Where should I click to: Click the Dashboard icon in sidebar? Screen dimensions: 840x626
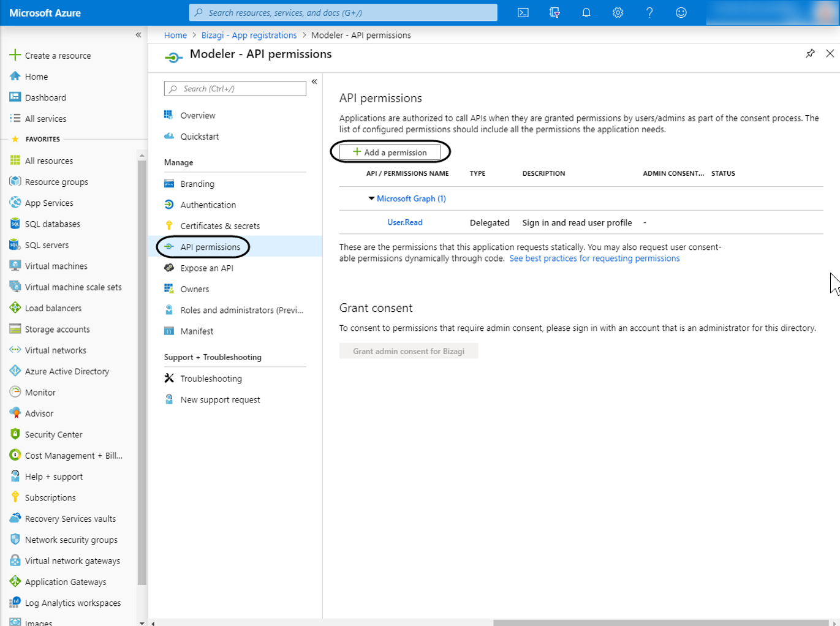tap(15, 97)
